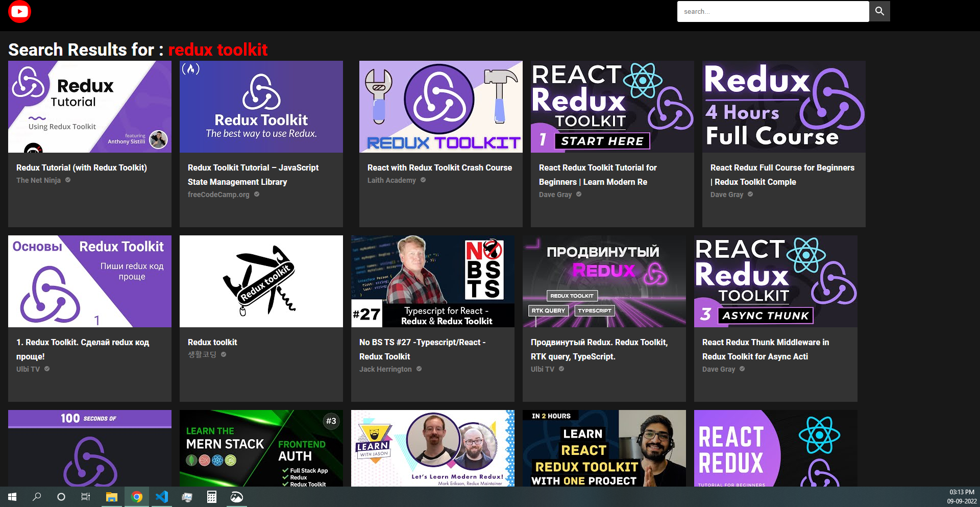This screenshot has height=507, width=980.
Task: Open the Swiss army knife Redux toolkit thumbnail
Action: click(x=261, y=281)
